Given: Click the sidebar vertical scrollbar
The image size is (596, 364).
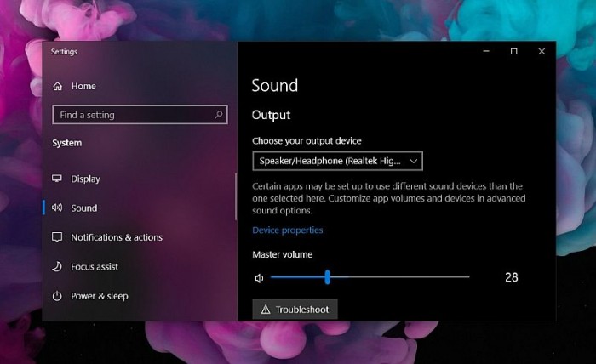Looking at the screenshot, I should (235, 196).
